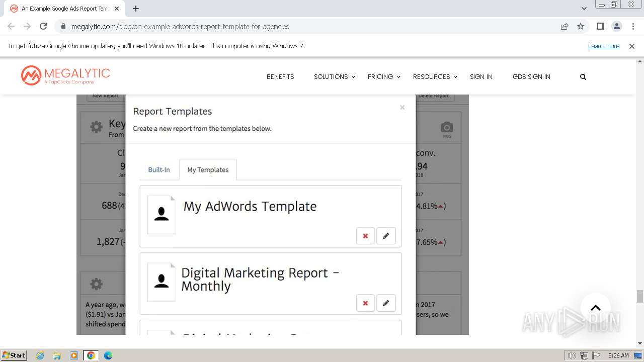
Task: Click the Learn more link
Action: (604, 46)
